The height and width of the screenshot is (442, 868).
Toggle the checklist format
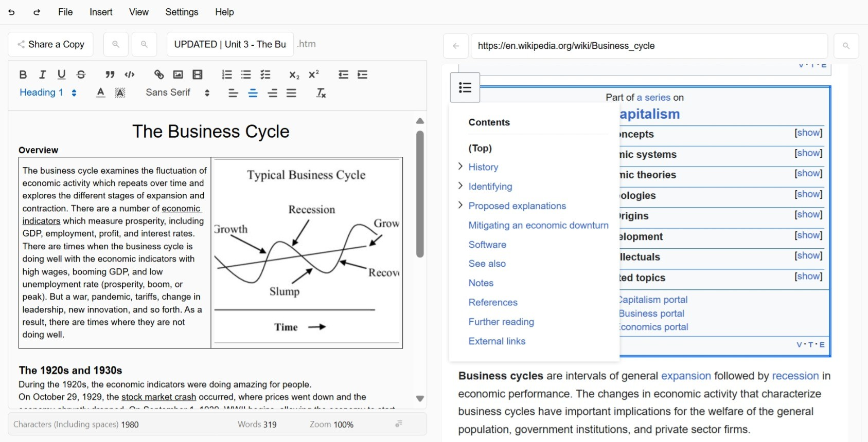tap(265, 75)
